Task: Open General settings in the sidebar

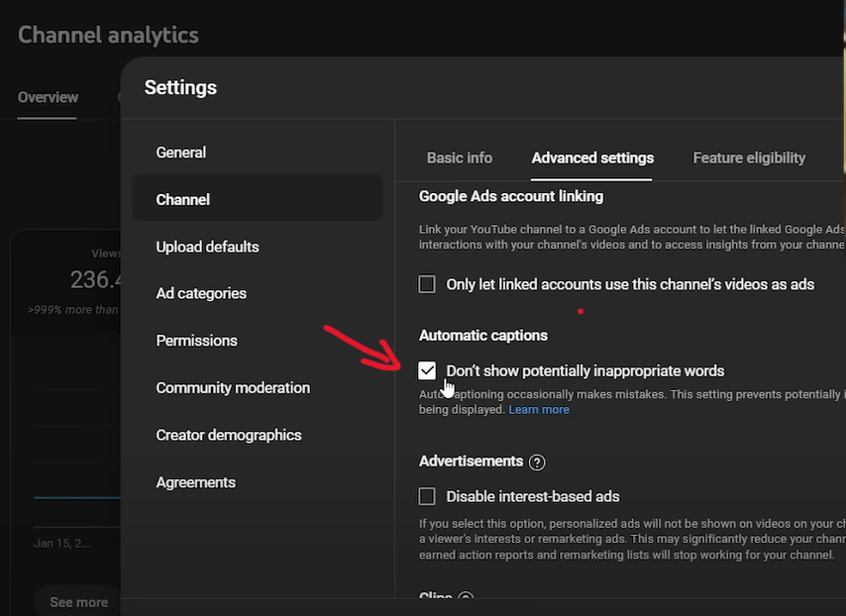Action: click(x=181, y=153)
